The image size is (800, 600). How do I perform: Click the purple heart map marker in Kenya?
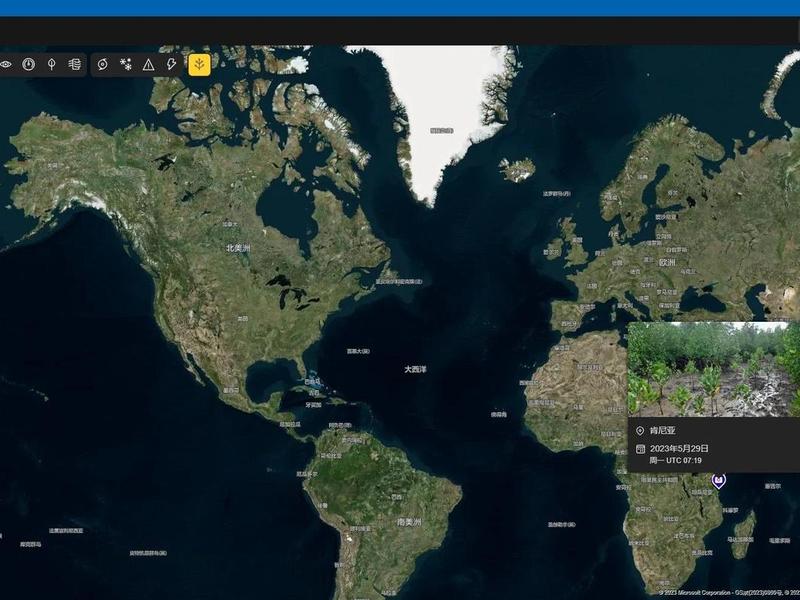tap(718, 481)
